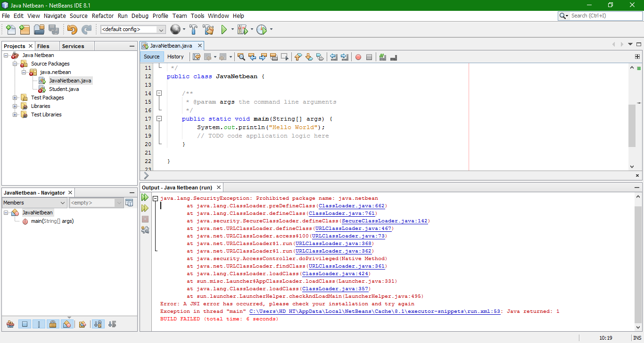Screen dimensions: 644x343
Task: Click the Undo arrow in main toolbar
Action: pyautogui.click(x=72, y=30)
